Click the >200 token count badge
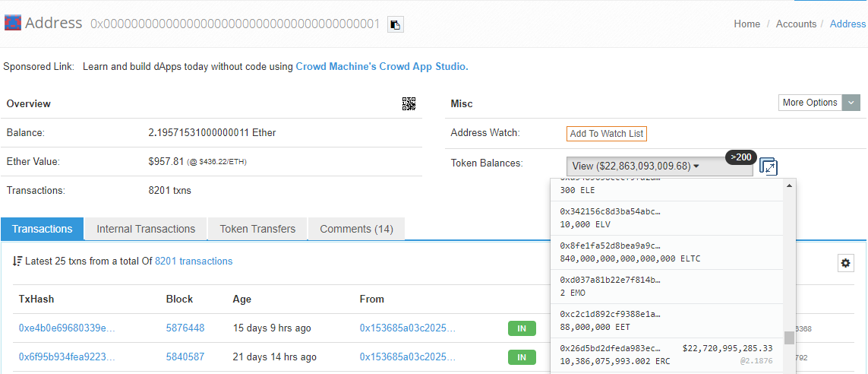Image resolution: width=868 pixels, height=374 pixels. (x=740, y=157)
